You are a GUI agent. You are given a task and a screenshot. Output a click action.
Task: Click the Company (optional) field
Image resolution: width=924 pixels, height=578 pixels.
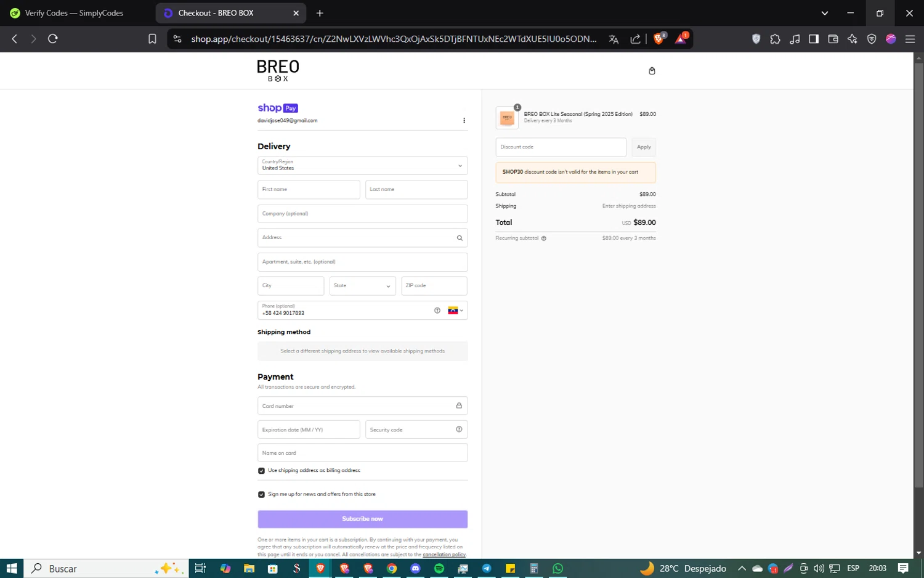tap(362, 214)
